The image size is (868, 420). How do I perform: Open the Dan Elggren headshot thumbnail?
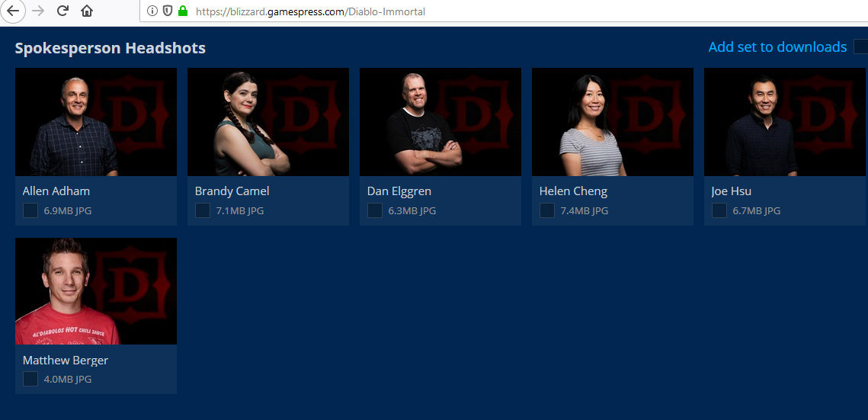440,122
